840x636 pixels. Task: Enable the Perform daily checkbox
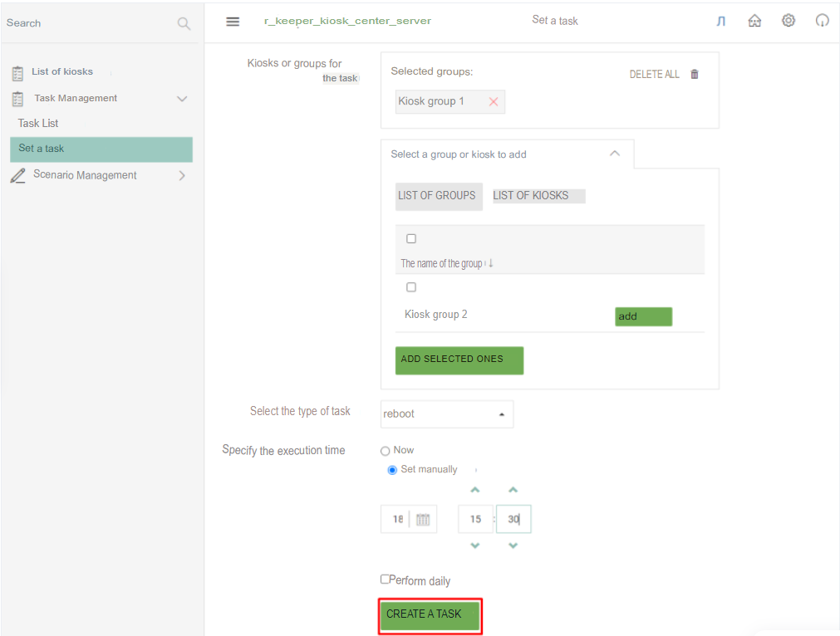[x=385, y=580]
